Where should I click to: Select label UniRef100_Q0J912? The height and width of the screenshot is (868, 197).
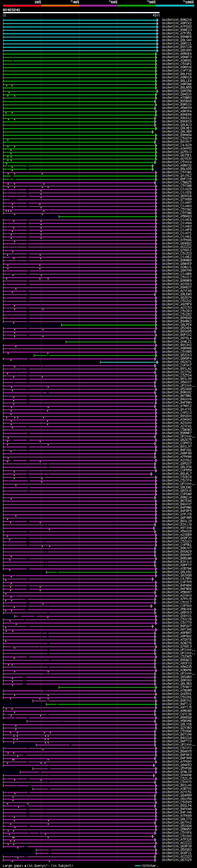pyautogui.click(x=177, y=176)
